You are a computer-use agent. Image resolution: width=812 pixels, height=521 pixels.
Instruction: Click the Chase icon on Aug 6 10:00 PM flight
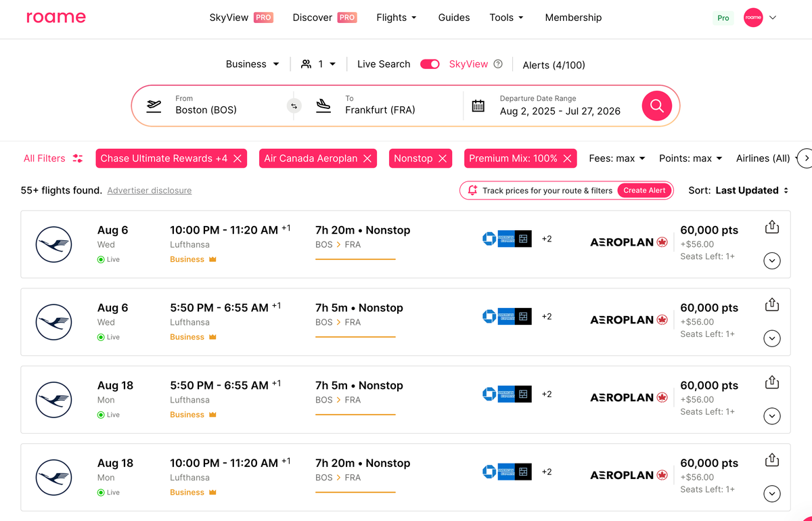[x=489, y=239]
